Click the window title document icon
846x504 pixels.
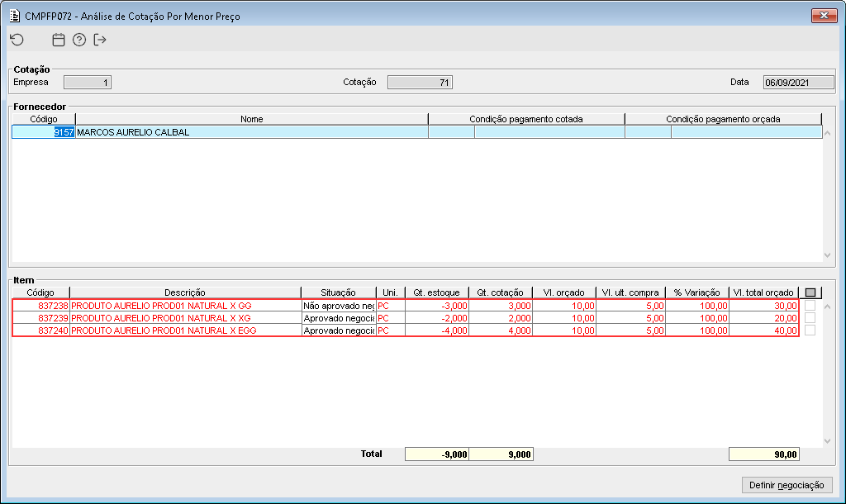(x=15, y=17)
